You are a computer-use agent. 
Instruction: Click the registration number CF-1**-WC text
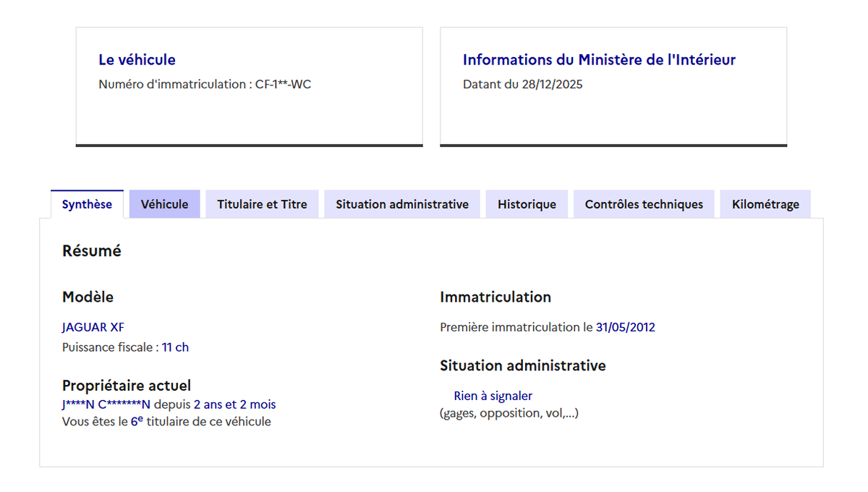(x=283, y=85)
